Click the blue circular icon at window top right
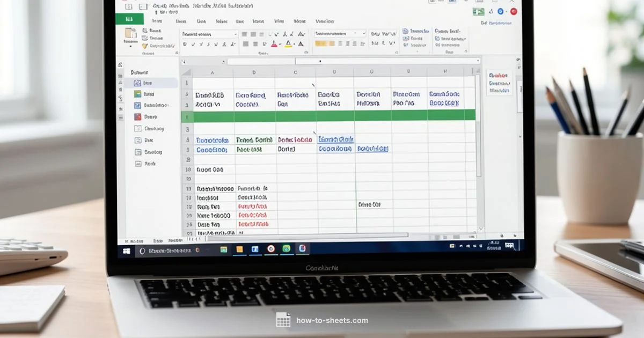 click(501, 11)
